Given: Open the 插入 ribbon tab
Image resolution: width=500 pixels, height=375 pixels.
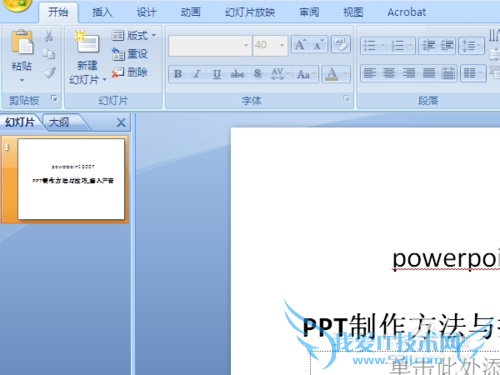Looking at the screenshot, I should click(x=102, y=12).
